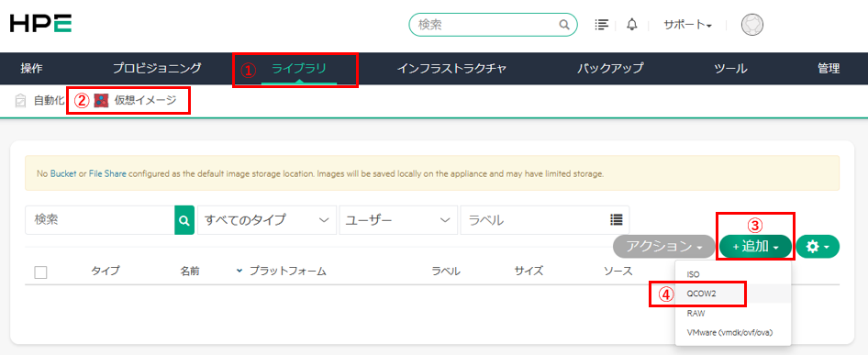
Task: Click the magnifier icon in top search box
Action: 564,25
